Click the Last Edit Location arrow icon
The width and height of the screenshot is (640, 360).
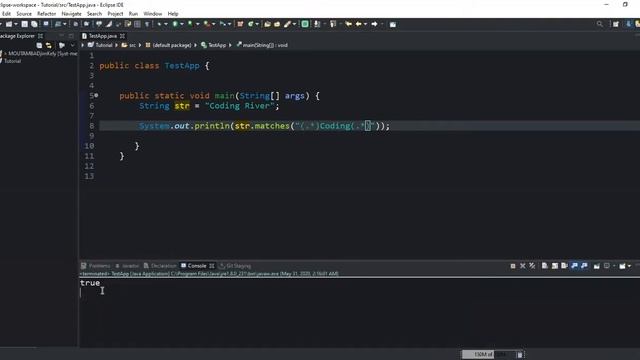(348, 24)
